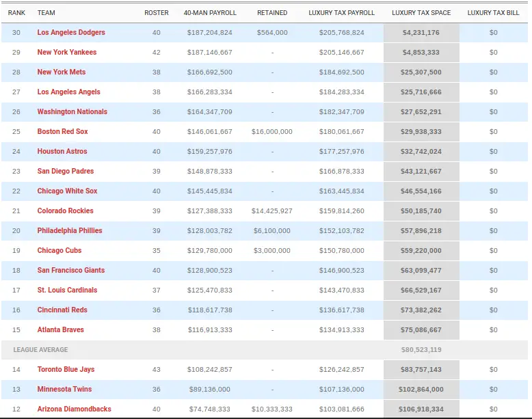Screen dimensions: 532x419
Task: Click the Roster column header
Action: 156,13
